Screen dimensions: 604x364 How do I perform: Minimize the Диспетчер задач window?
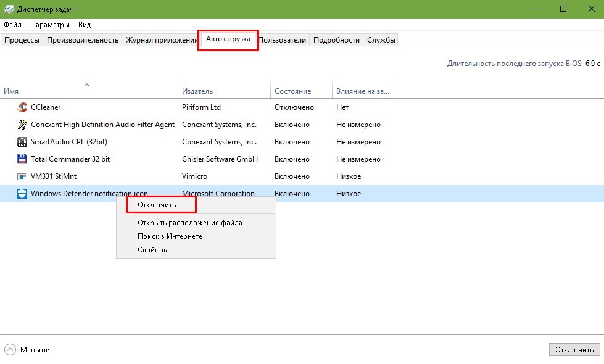536,9
